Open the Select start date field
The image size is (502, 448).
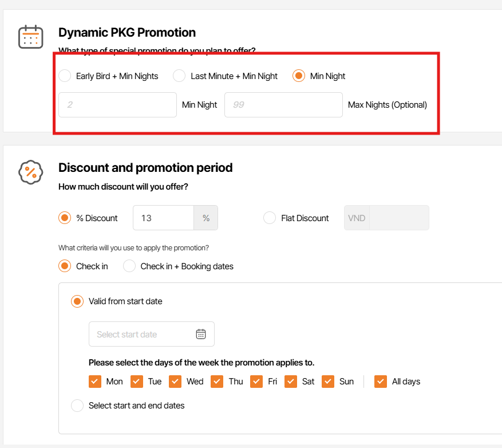tap(143, 334)
